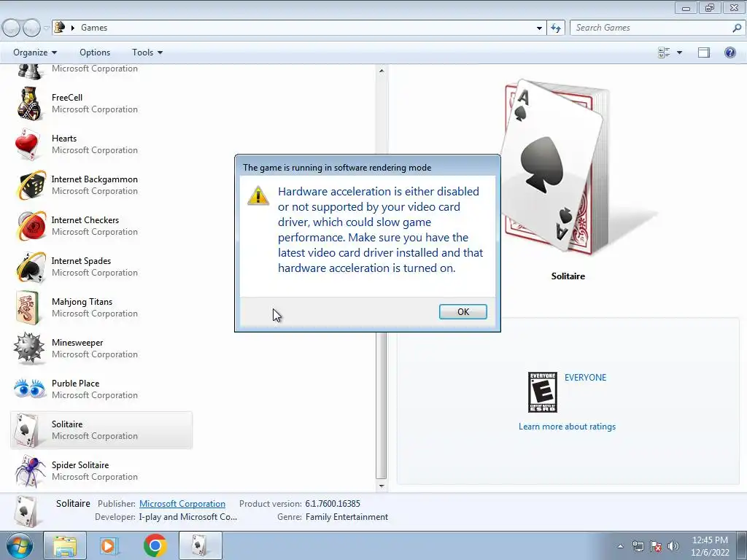
Task: Open Windows Explorer from taskbar
Action: (65, 545)
